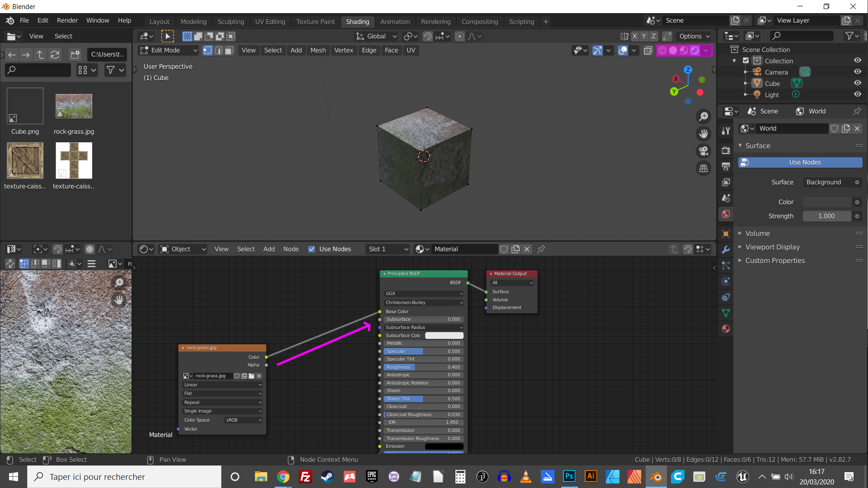The image size is (868, 488).
Task: Enable rendered viewport shading sphere
Action: pos(695,50)
